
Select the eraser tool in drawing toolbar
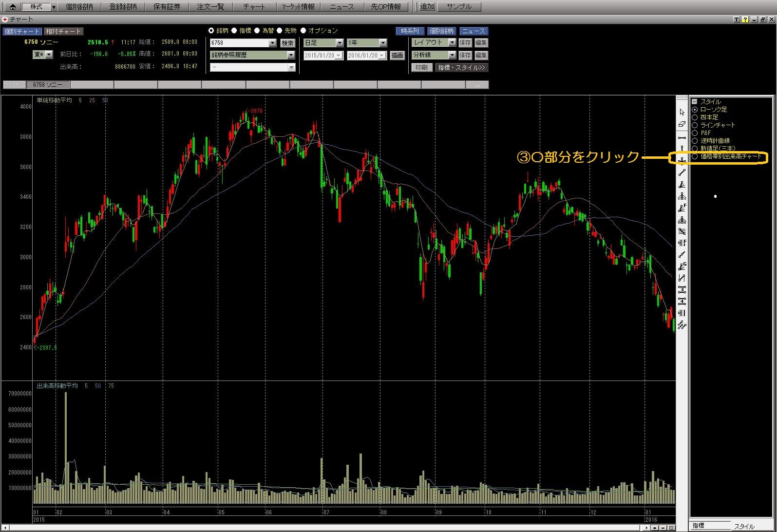click(682, 124)
